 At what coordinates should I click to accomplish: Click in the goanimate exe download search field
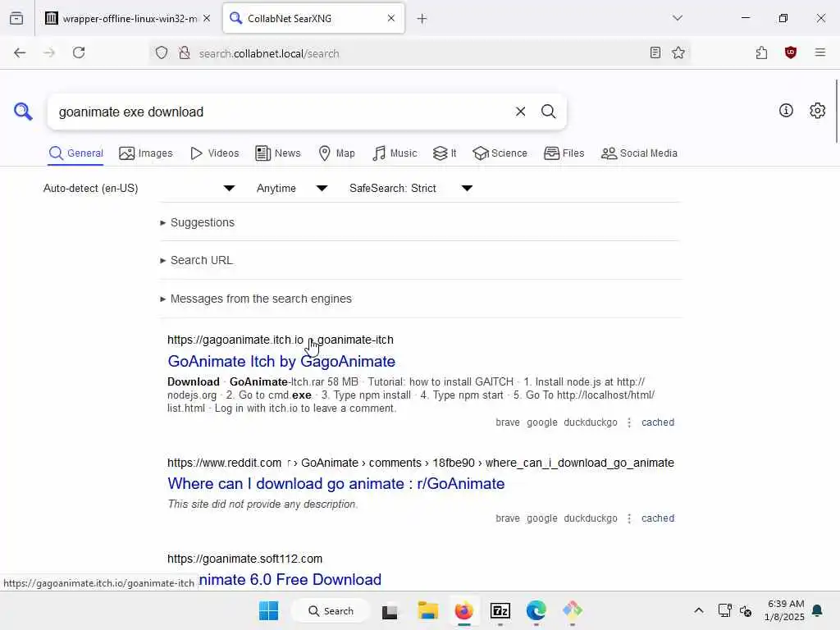(281, 112)
